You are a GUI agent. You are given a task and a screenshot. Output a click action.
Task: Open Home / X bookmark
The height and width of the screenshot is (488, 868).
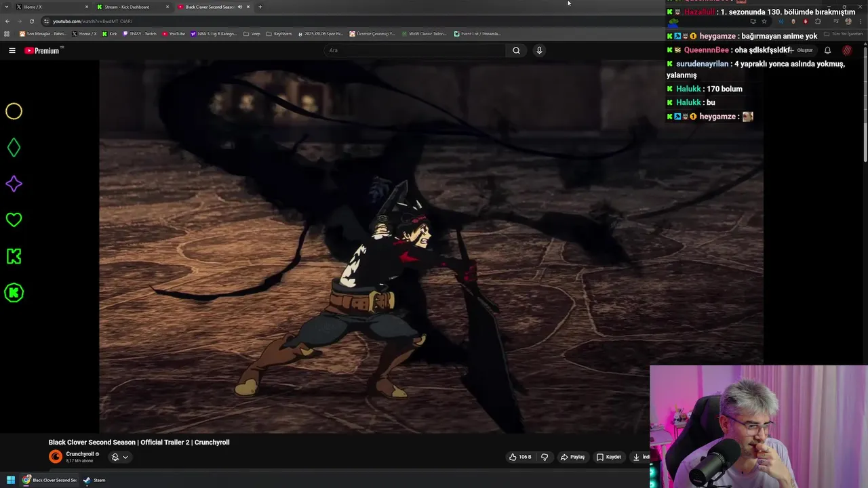pyautogui.click(x=84, y=34)
